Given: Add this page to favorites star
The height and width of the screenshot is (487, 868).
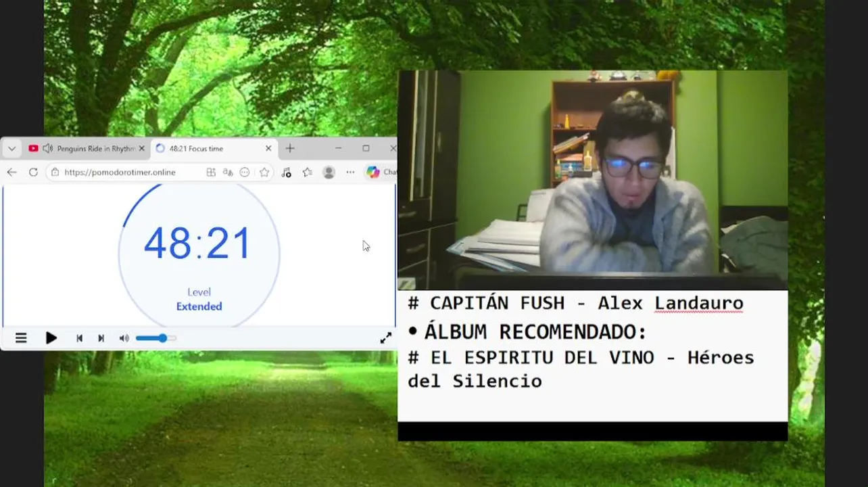Looking at the screenshot, I should pos(264,172).
